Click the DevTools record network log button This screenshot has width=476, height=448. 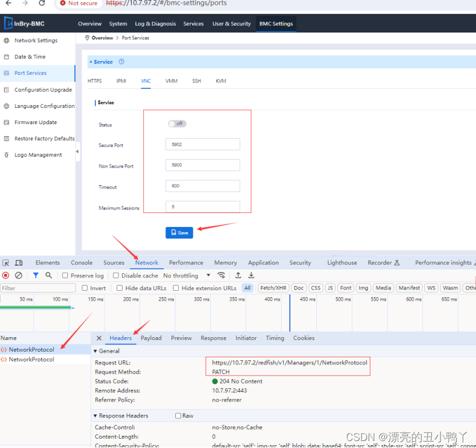[x=6, y=276]
